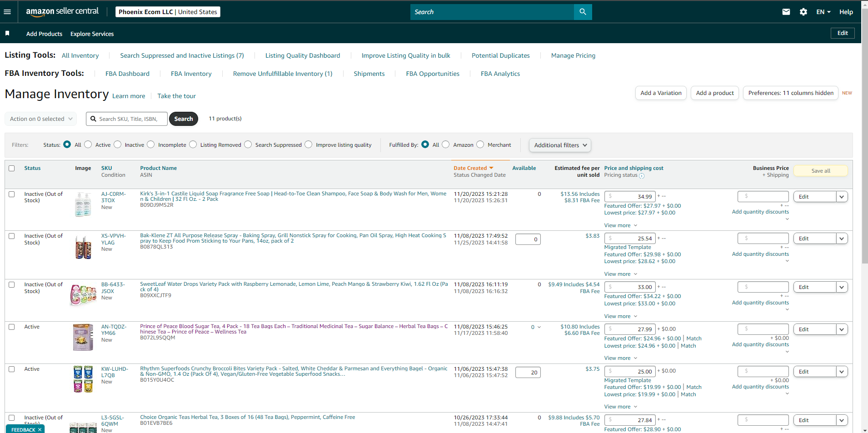Click Explore Services in top bar
Image resolution: width=868 pixels, height=433 pixels.
(x=92, y=34)
